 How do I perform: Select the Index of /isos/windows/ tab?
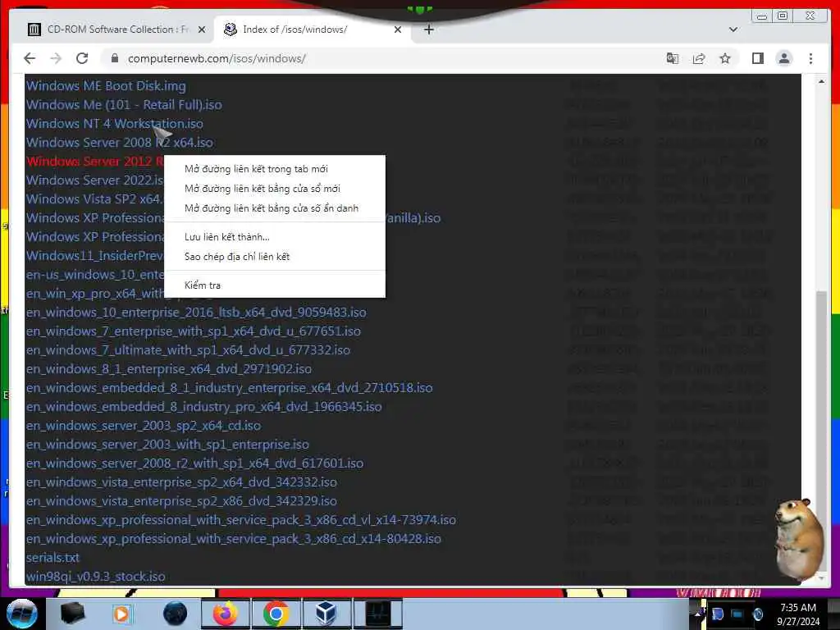coord(313,30)
